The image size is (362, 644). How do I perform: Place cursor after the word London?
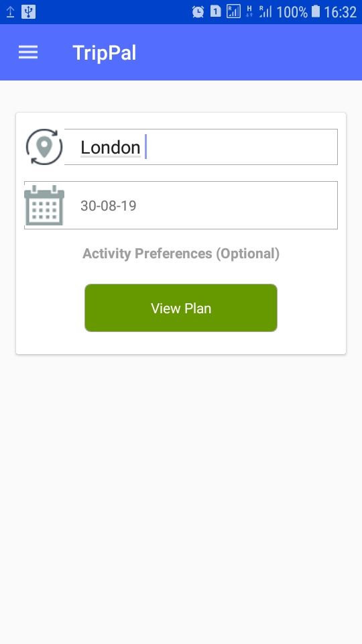click(x=143, y=147)
